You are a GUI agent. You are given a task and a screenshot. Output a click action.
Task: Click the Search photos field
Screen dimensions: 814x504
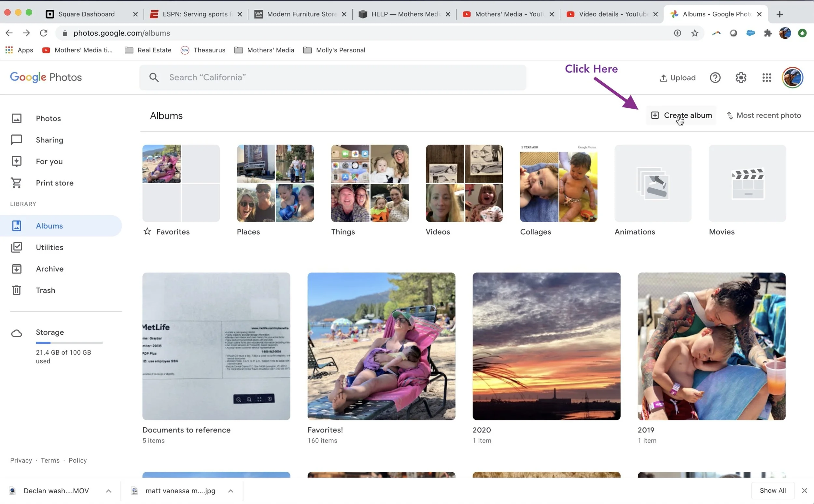(x=333, y=77)
